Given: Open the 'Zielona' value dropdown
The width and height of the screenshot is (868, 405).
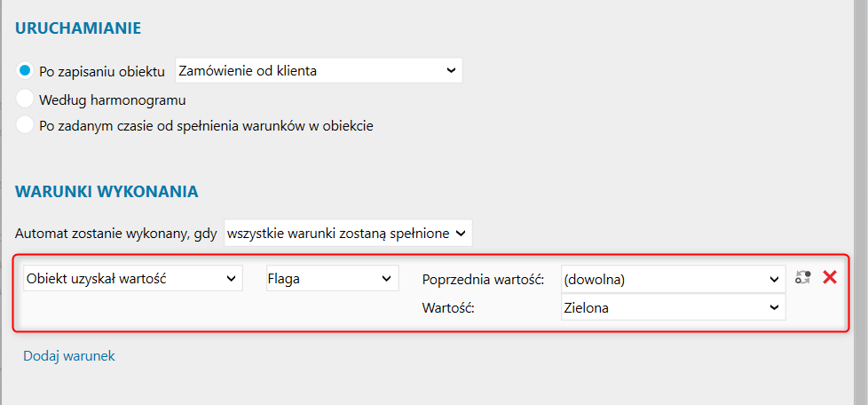Looking at the screenshot, I should point(672,307).
